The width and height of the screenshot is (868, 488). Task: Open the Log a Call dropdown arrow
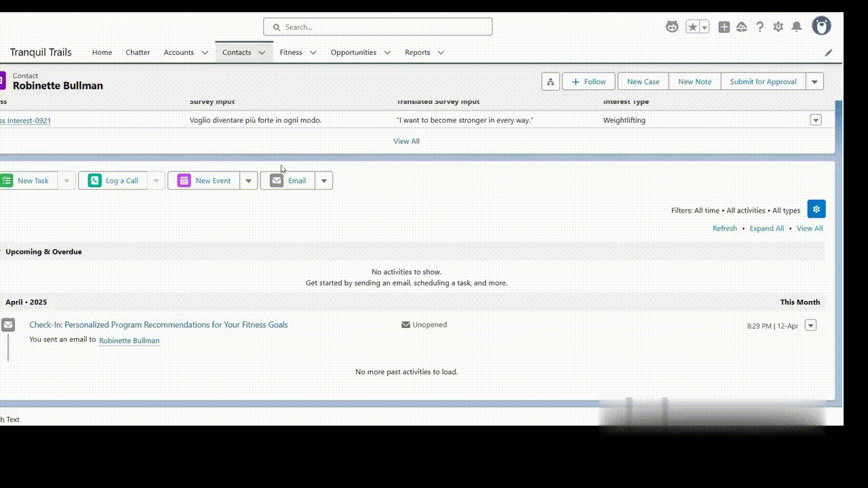pos(156,180)
